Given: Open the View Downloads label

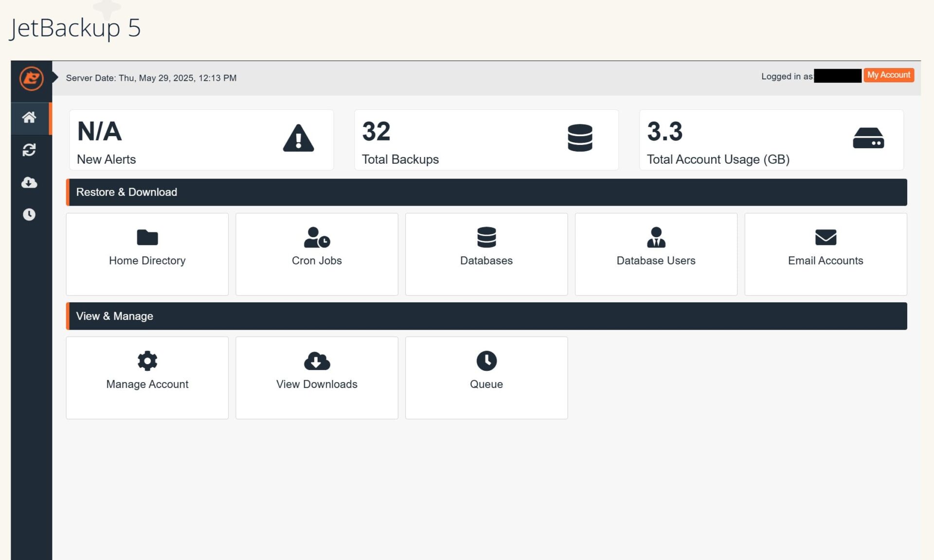Looking at the screenshot, I should click(x=317, y=384).
